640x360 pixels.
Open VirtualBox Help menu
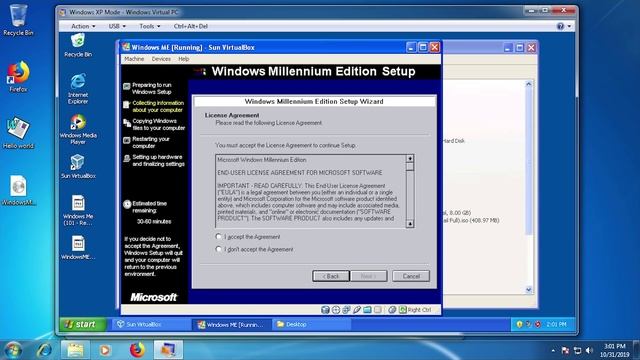coord(183,59)
